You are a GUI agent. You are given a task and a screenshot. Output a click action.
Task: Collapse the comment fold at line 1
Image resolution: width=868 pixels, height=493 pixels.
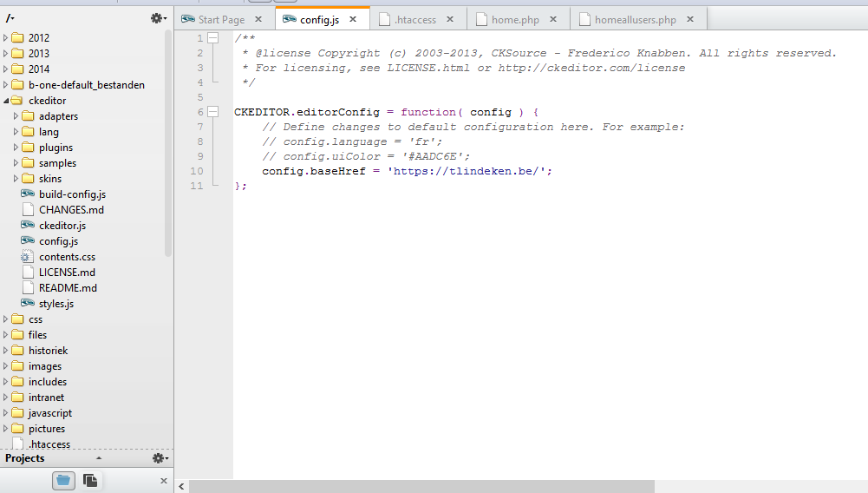click(212, 38)
